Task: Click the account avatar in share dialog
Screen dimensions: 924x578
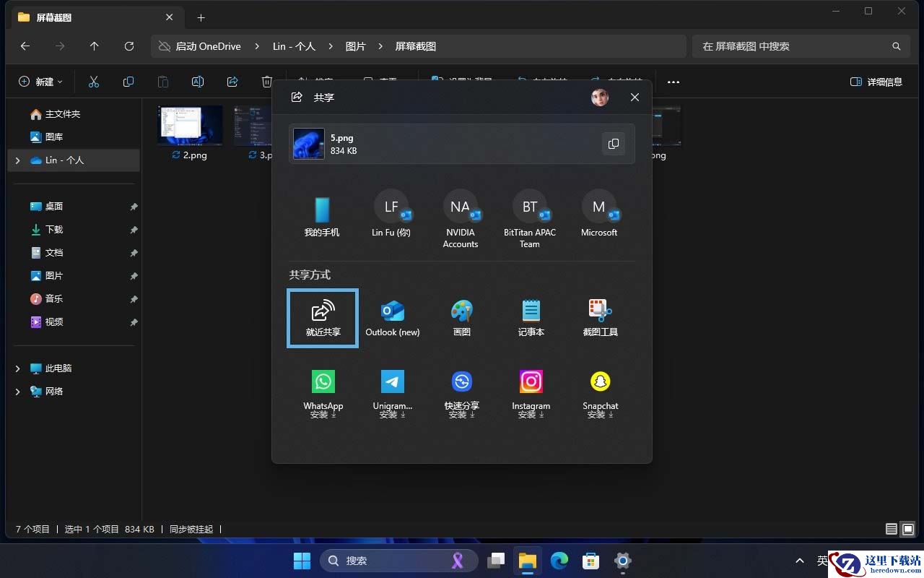Action: (600, 98)
